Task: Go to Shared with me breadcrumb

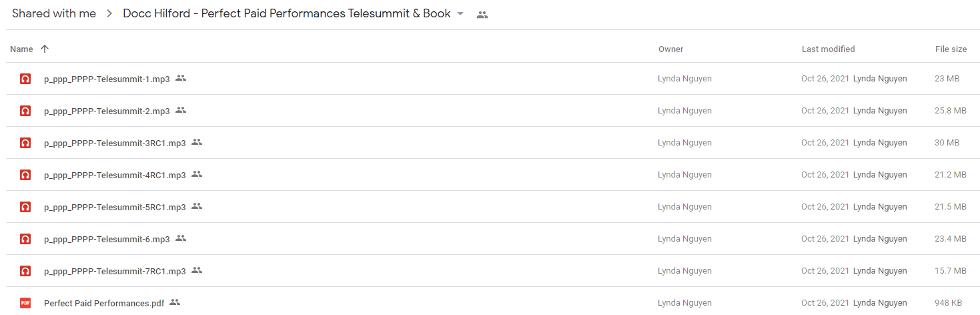Action: click(54, 14)
